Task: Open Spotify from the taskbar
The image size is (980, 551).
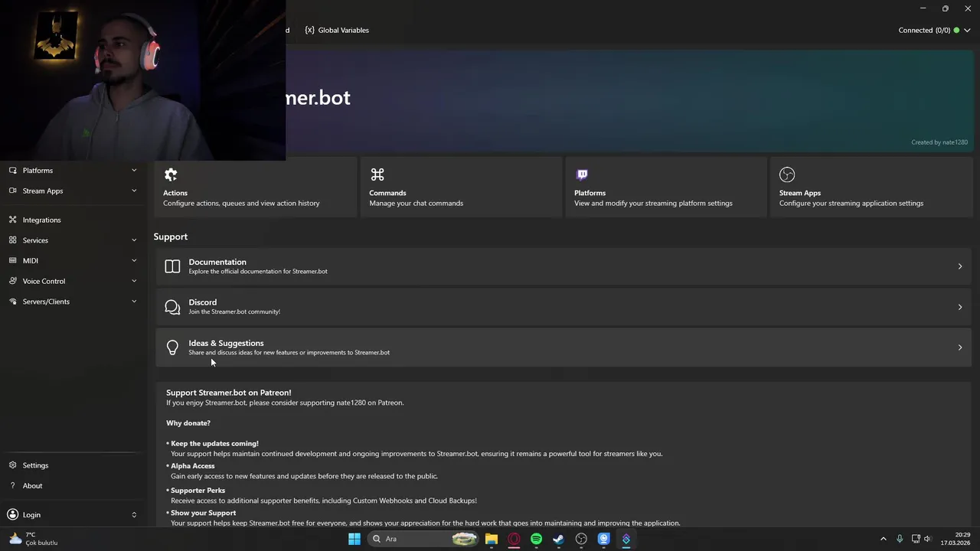Action: pos(536,539)
